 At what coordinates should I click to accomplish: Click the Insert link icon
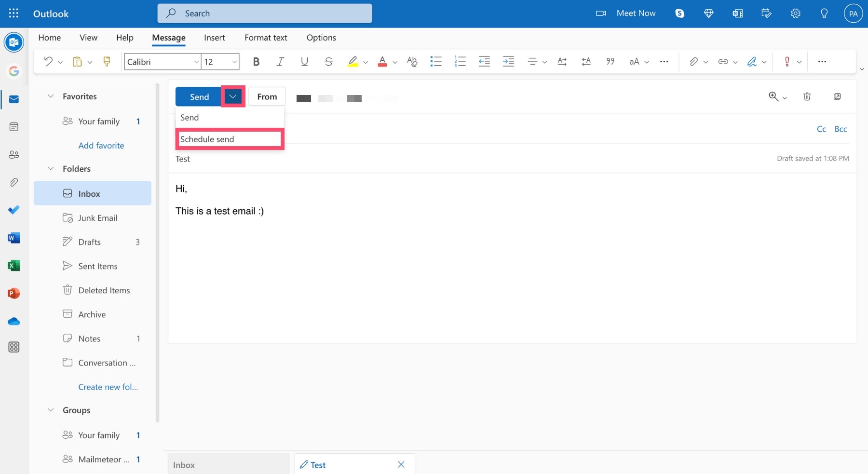click(x=723, y=61)
